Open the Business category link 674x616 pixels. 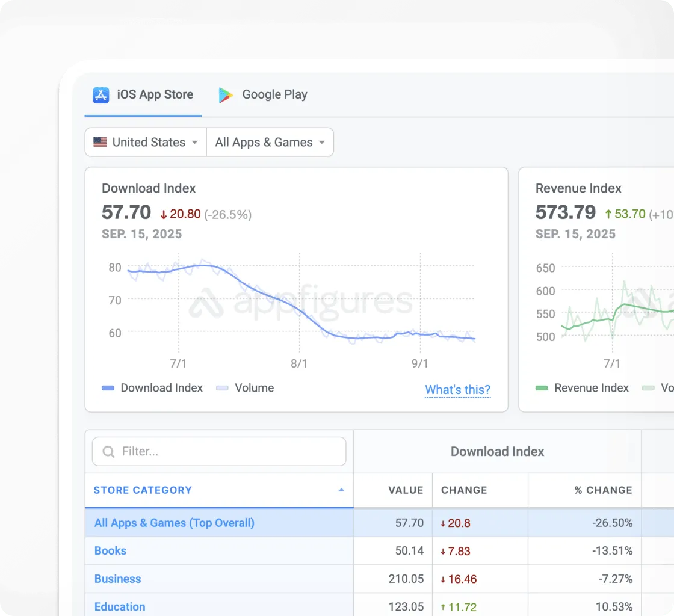118,579
